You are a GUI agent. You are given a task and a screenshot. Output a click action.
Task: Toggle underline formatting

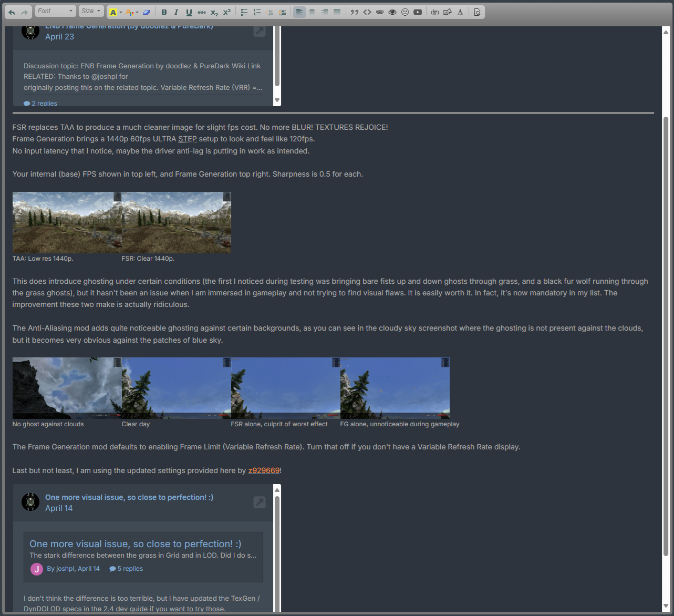(x=189, y=12)
